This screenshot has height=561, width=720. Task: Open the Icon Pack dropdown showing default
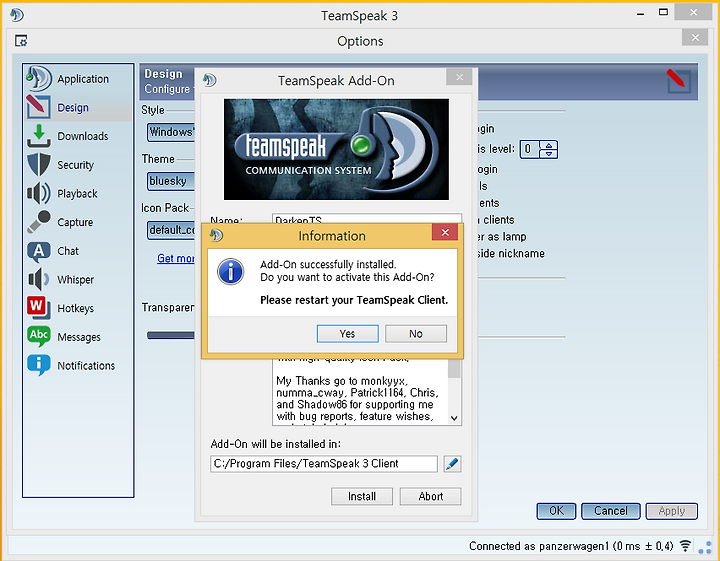pos(171,230)
